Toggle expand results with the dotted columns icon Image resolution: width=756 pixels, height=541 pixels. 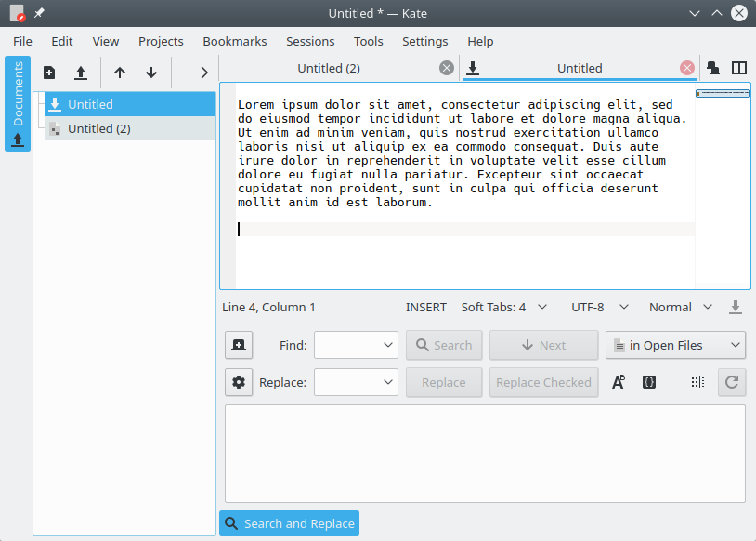(697, 382)
